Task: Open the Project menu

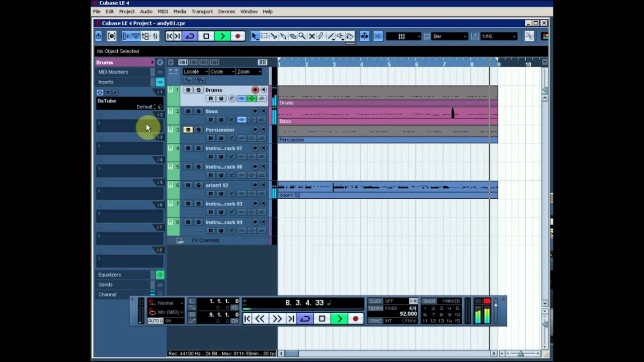Action: point(127,12)
